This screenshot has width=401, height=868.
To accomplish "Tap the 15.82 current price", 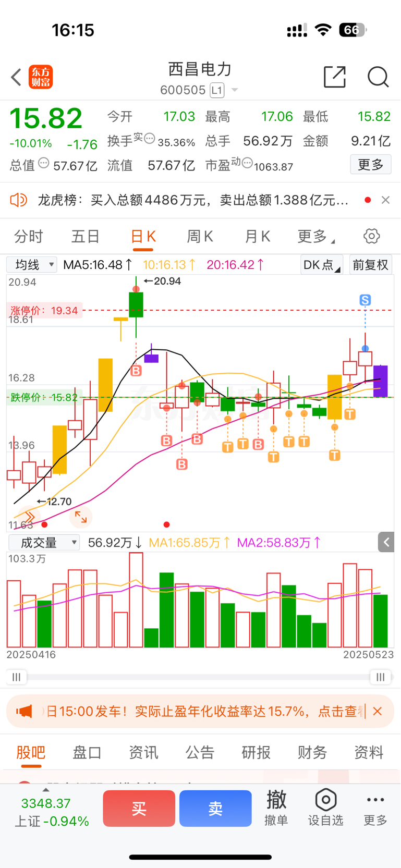I will pos(46,118).
